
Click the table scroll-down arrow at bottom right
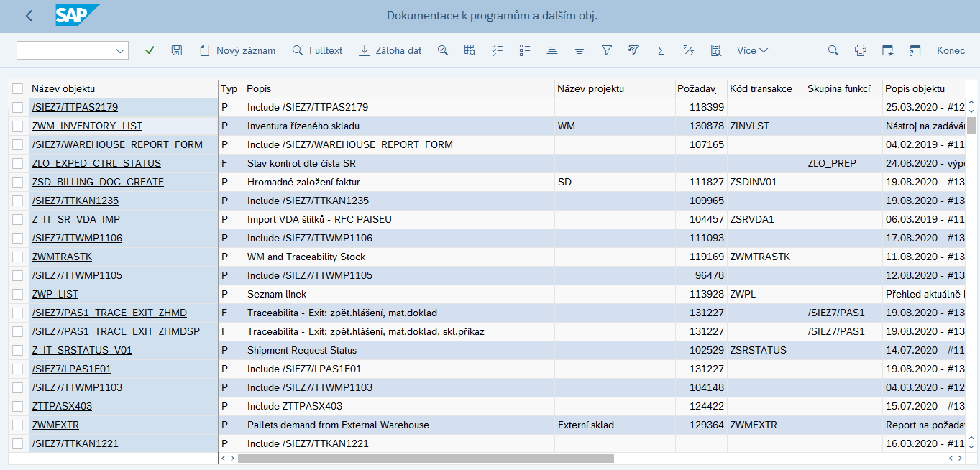click(971, 446)
